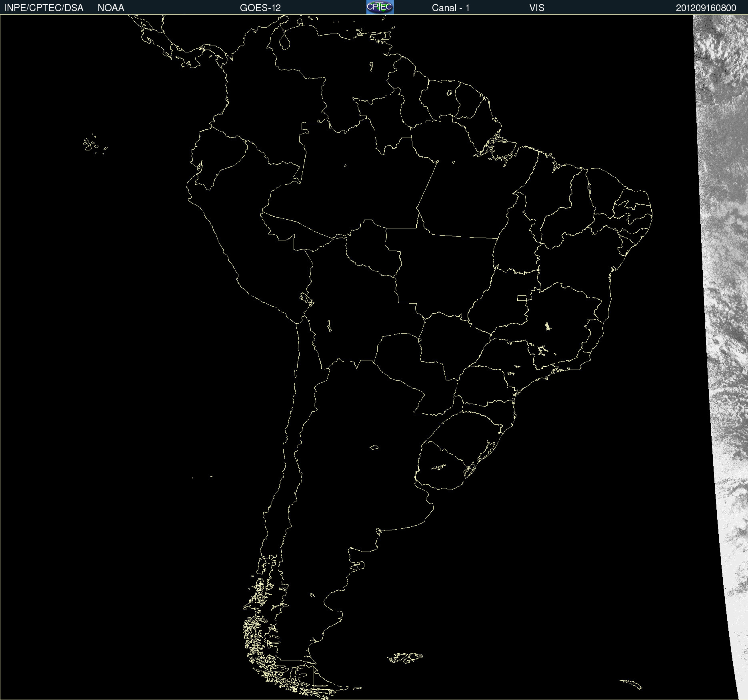Click the 201209160800 timestamp
Screen dimensions: 748x700
706,8
